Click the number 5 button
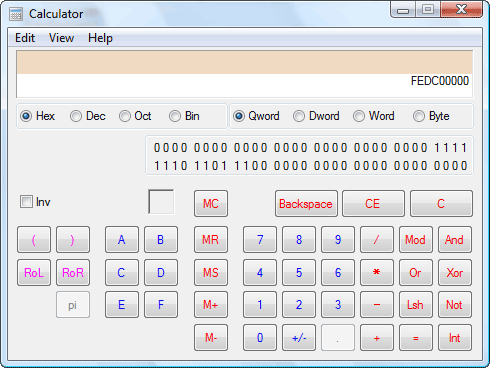Viewport: 490px width, 368px height. [299, 273]
